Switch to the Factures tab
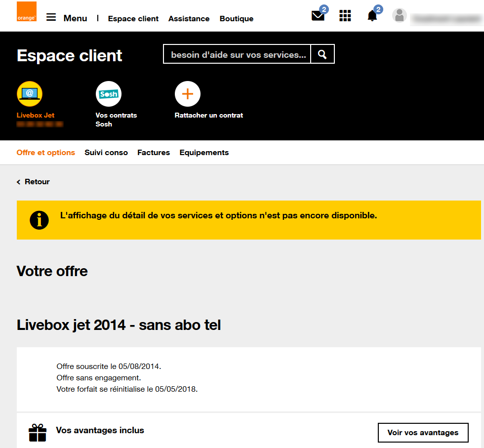Image resolution: width=484 pixels, height=448 pixels. coord(154,153)
